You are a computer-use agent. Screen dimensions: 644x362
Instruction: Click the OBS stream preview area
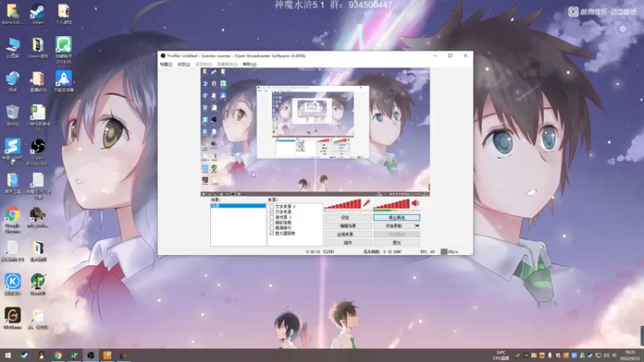click(x=315, y=132)
